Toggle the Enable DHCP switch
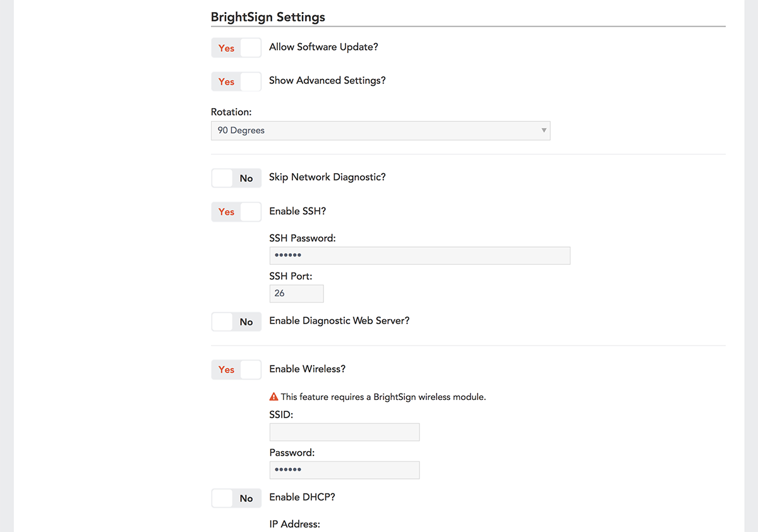This screenshot has height=532, width=758. point(236,499)
